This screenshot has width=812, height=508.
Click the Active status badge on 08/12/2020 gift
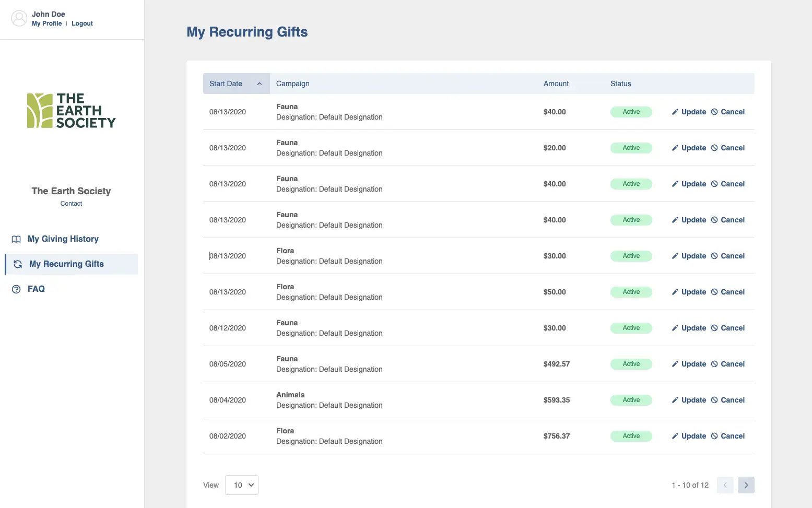[x=631, y=328]
